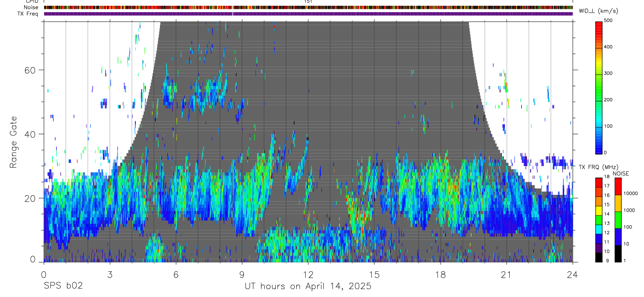Screen dimensions: 644x297
Task: Click x-axis tick label '21'
Action: coord(506,274)
